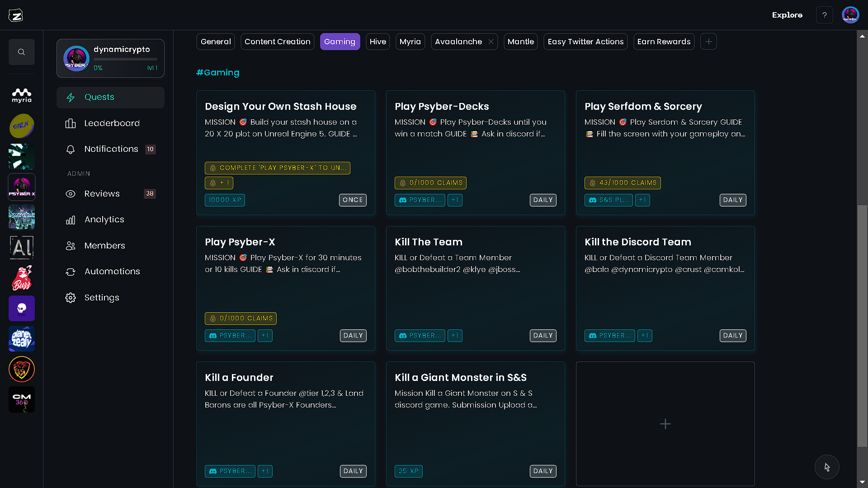Screen dimensions: 868x488
Task: Open the Buzz community icon
Action: click(22, 278)
